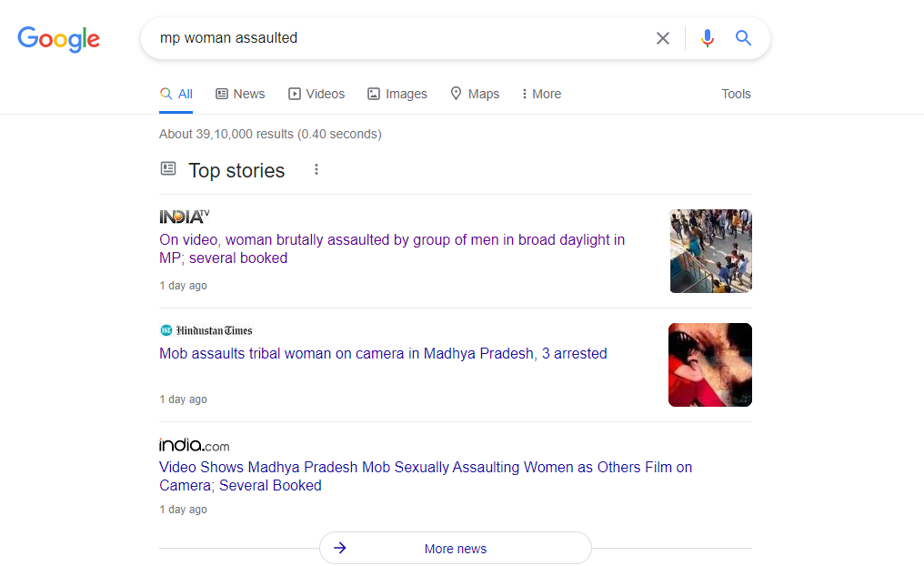Open Top stories three-dot options menu
Viewport: 924px width, 566px height.
point(316,170)
